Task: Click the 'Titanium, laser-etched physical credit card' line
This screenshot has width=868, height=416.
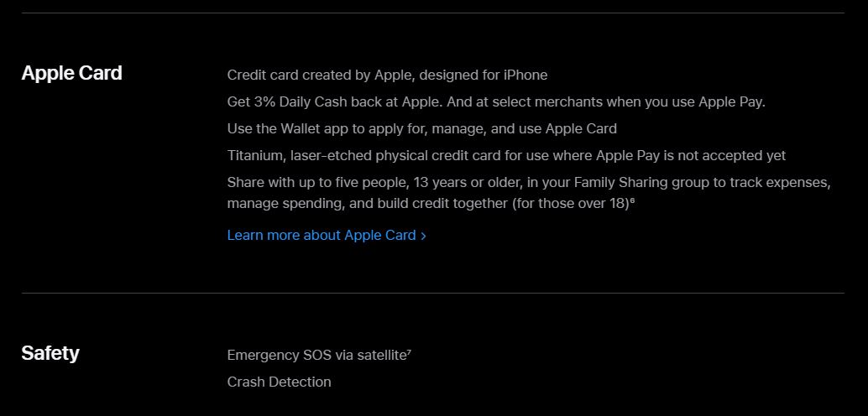Action: coord(506,155)
